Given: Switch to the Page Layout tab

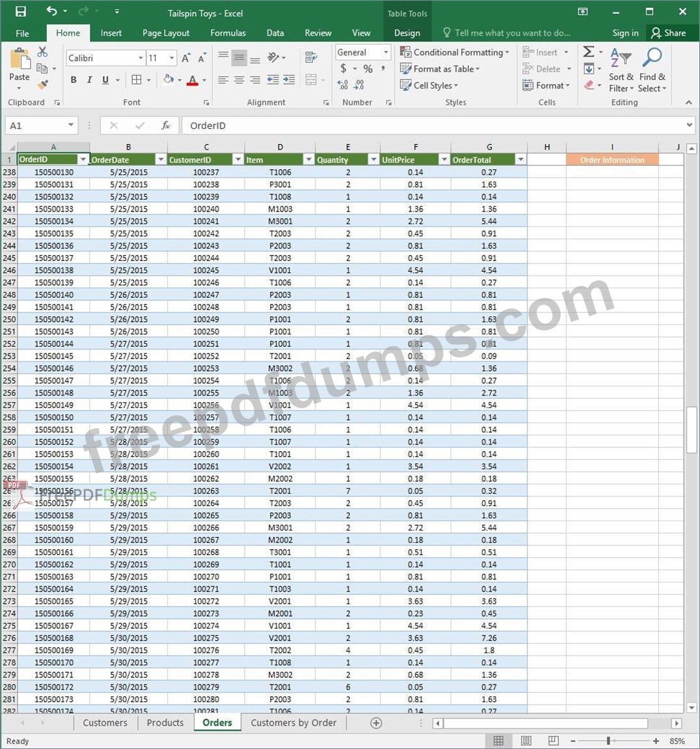Looking at the screenshot, I should pyautogui.click(x=166, y=33).
